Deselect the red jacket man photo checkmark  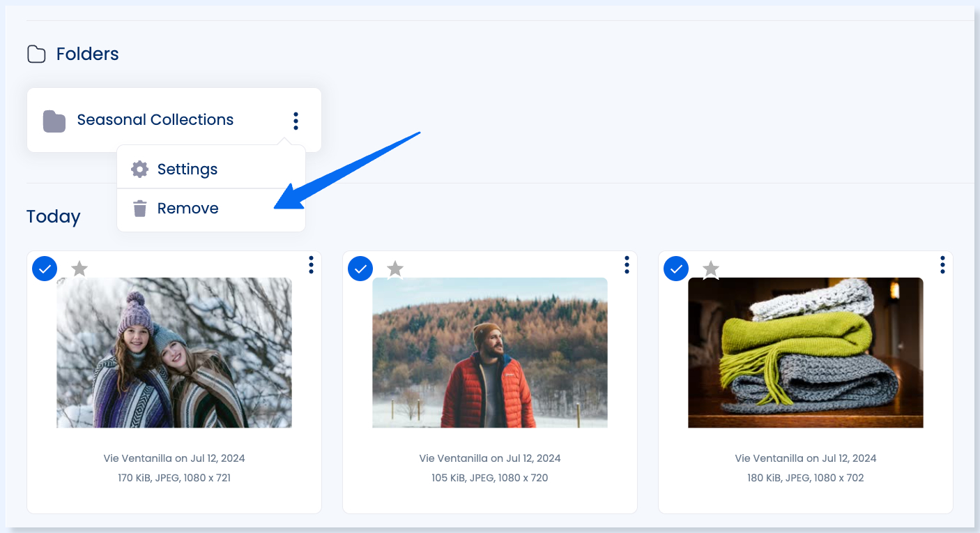(360, 268)
